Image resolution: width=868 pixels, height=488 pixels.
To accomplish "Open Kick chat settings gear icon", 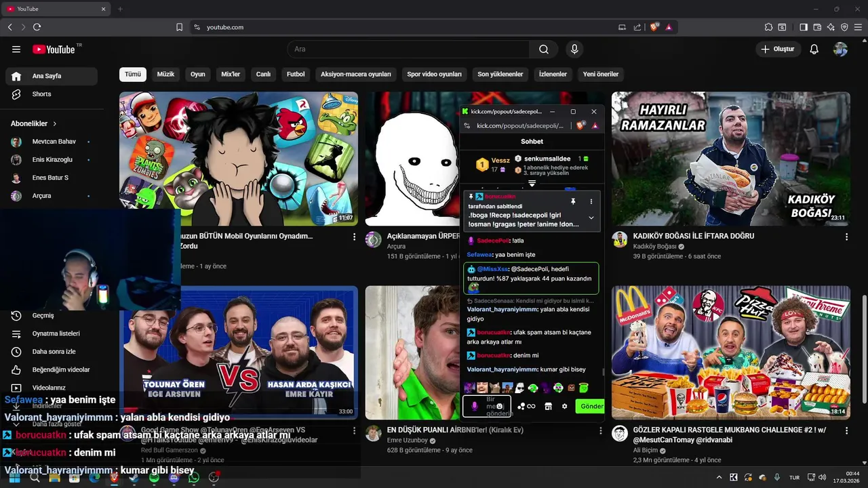I will 564,407.
